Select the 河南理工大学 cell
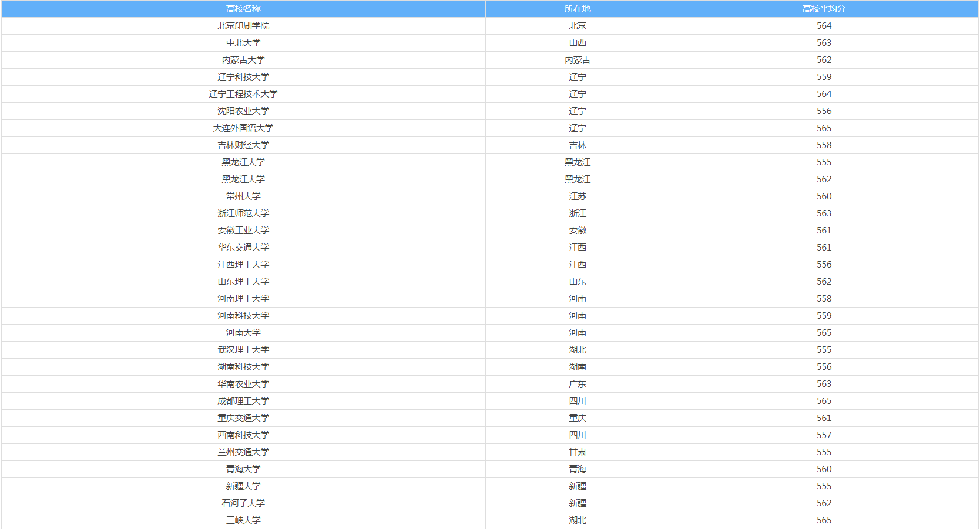Image resolution: width=980 pixels, height=531 pixels. click(243, 299)
